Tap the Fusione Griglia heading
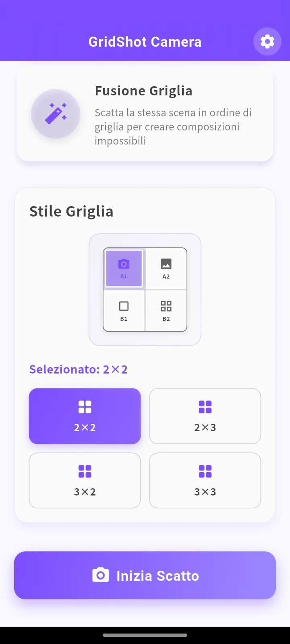 [x=143, y=91]
